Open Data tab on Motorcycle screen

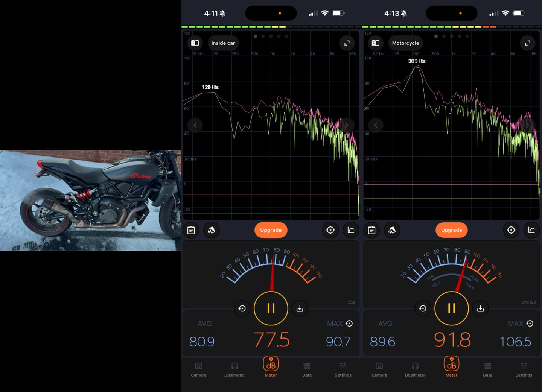tap(487, 369)
